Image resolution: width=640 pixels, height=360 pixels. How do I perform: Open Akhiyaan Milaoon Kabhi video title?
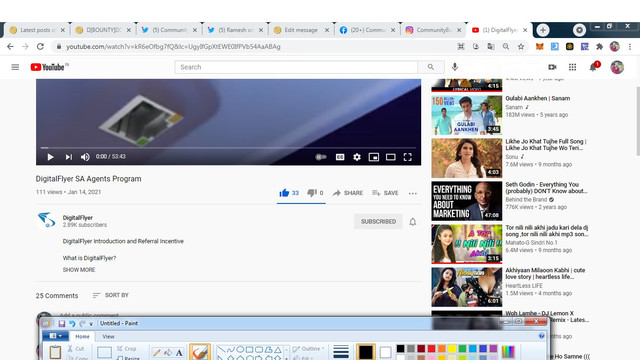click(x=545, y=273)
